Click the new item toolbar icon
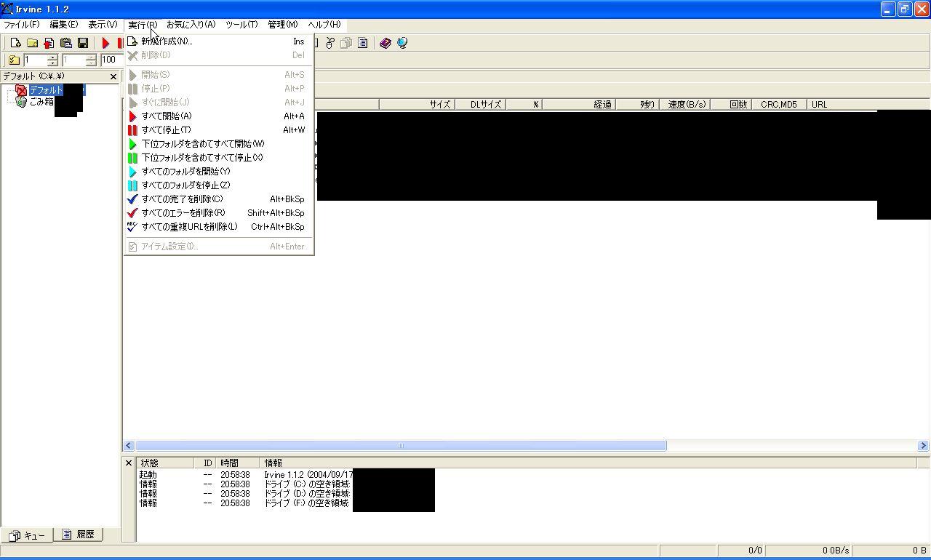Image resolution: width=931 pixels, height=560 pixels. [x=15, y=44]
